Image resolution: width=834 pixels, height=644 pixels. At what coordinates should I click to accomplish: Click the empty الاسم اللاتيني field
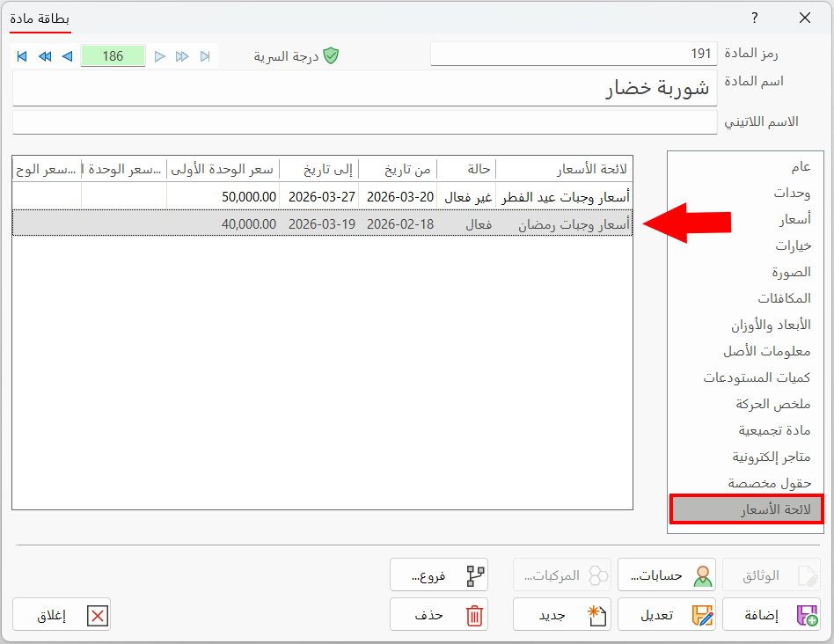[x=365, y=122]
